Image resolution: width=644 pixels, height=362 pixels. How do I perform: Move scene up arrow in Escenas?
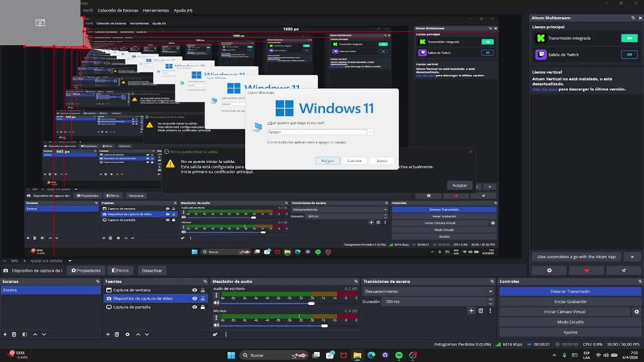(35, 334)
